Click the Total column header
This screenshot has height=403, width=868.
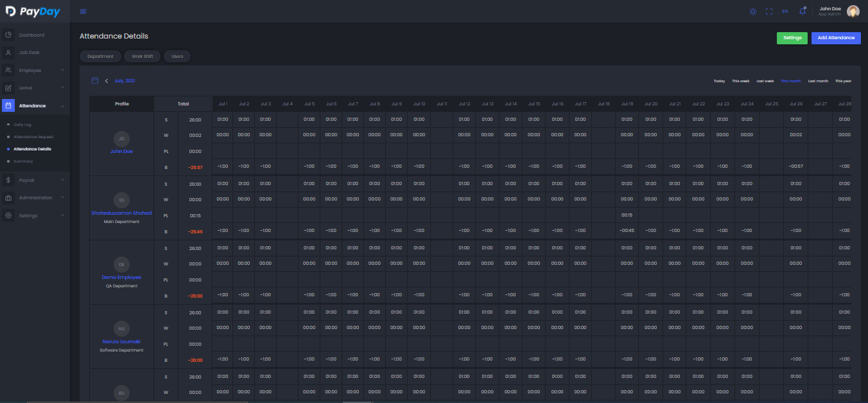[183, 103]
